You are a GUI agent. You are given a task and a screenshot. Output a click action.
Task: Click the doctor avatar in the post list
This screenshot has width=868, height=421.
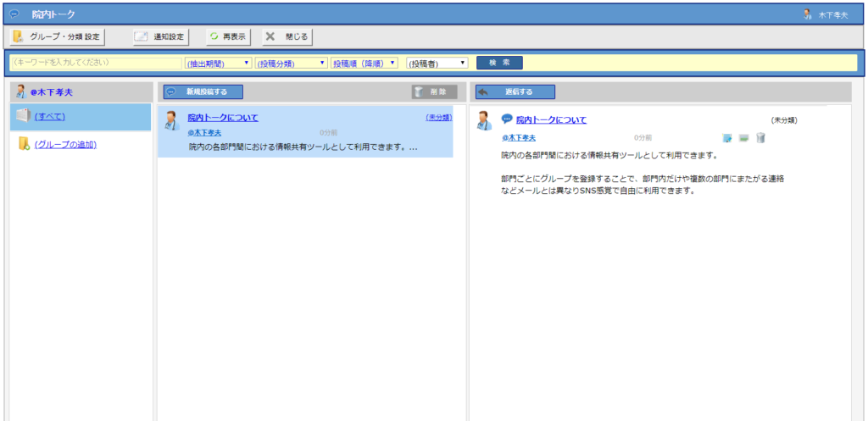click(171, 121)
